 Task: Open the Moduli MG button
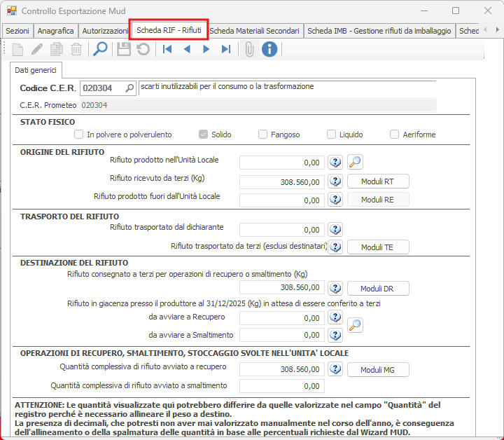[378, 369]
